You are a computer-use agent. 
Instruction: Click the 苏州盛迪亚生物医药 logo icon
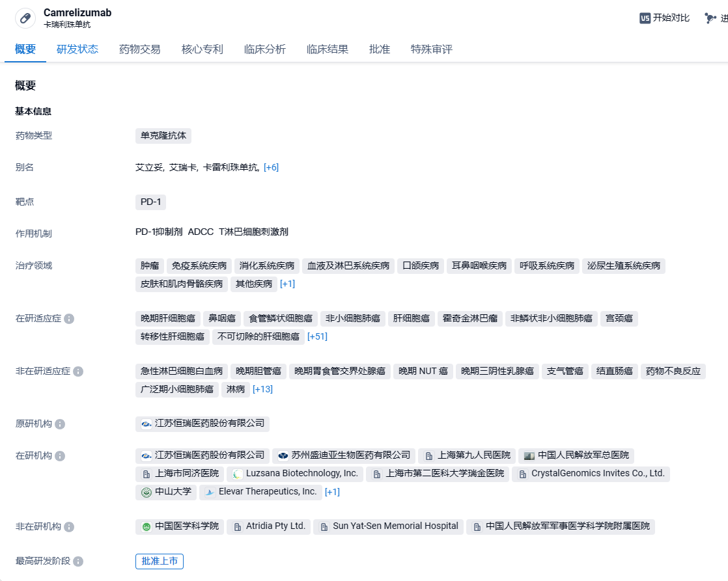point(283,455)
